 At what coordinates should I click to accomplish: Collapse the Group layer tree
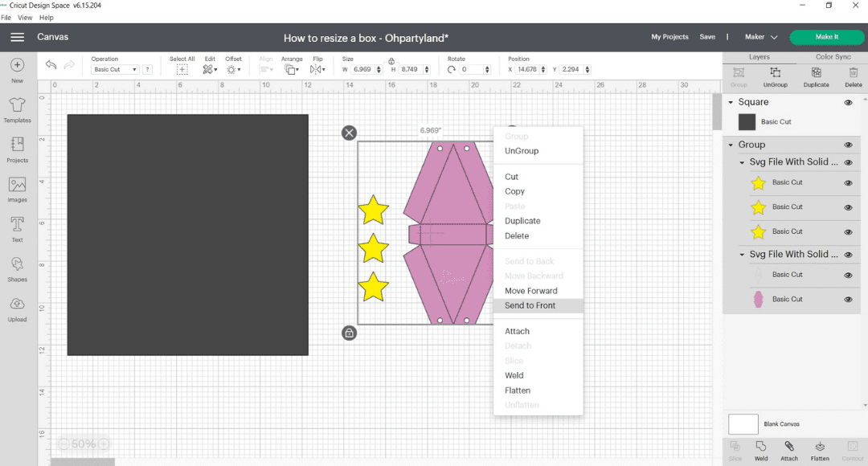click(731, 145)
